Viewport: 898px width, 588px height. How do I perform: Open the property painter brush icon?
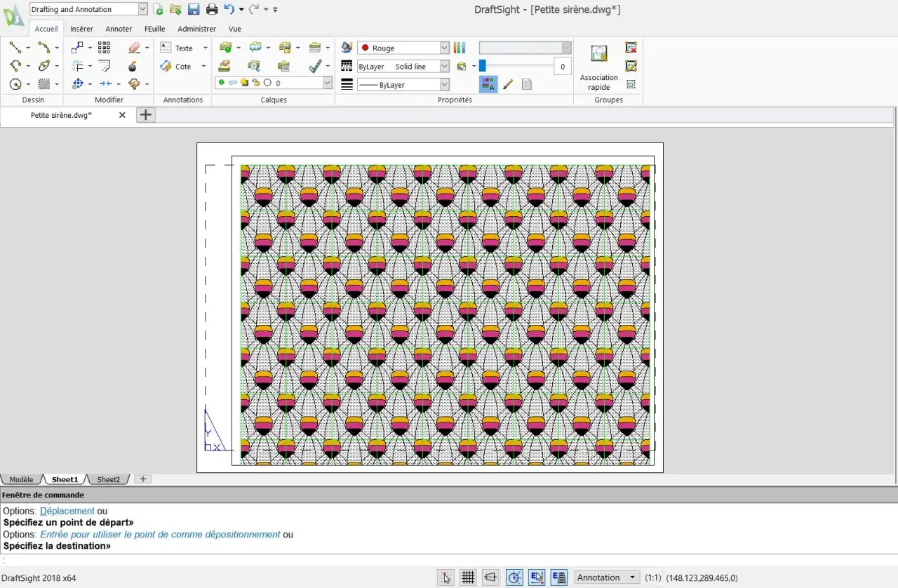pyautogui.click(x=508, y=84)
